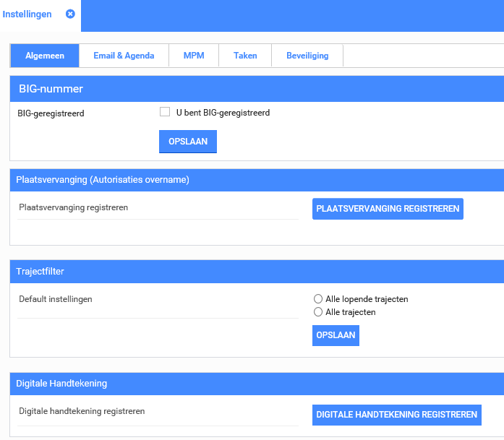Click the BIG-nummer section header
Screen dimensions: 504x440
point(51,89)
